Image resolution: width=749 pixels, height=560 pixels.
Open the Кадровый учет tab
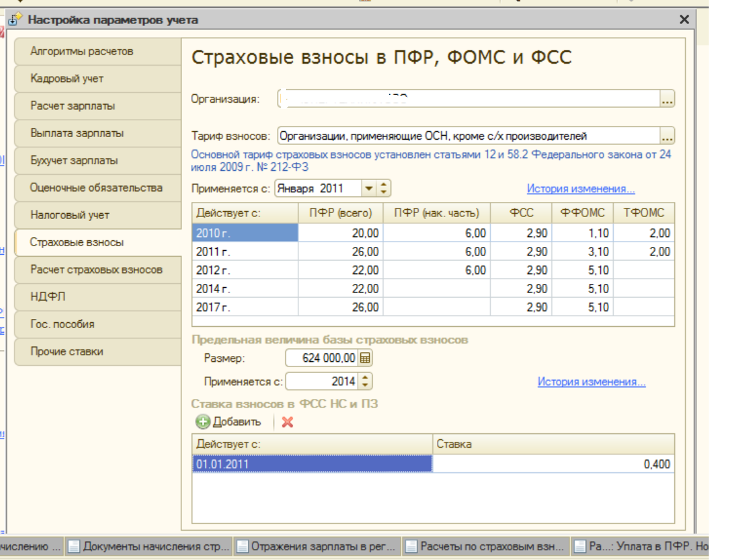coord(98,79)
